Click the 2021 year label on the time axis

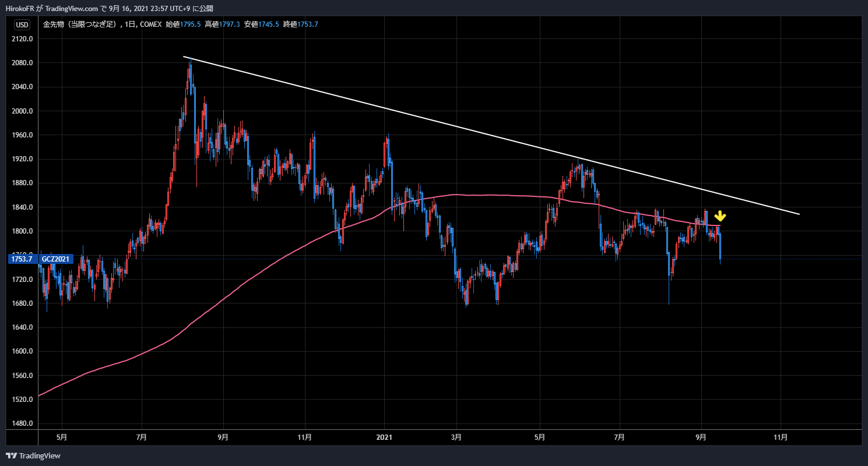click(x=384, y=436)
